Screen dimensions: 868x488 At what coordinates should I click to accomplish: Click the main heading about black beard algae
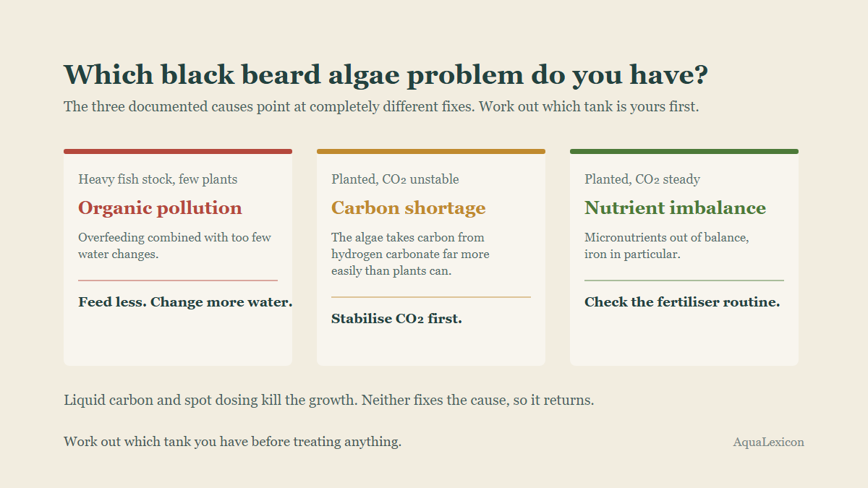coord(386,75)
